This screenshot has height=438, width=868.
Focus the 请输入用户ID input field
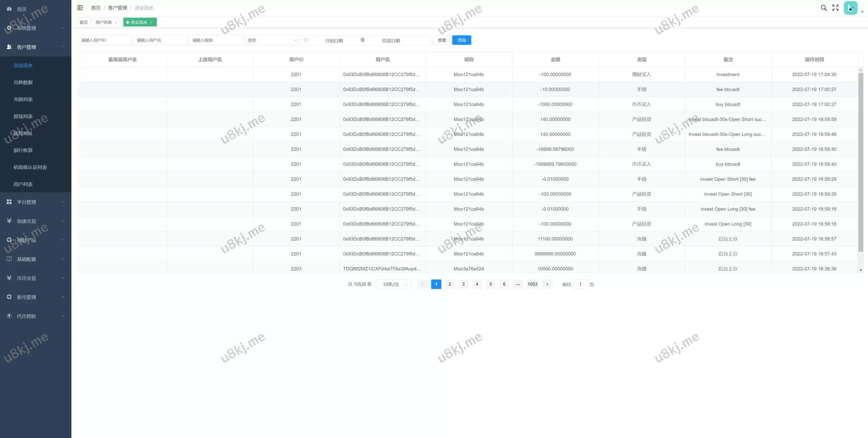pos(105,40)
